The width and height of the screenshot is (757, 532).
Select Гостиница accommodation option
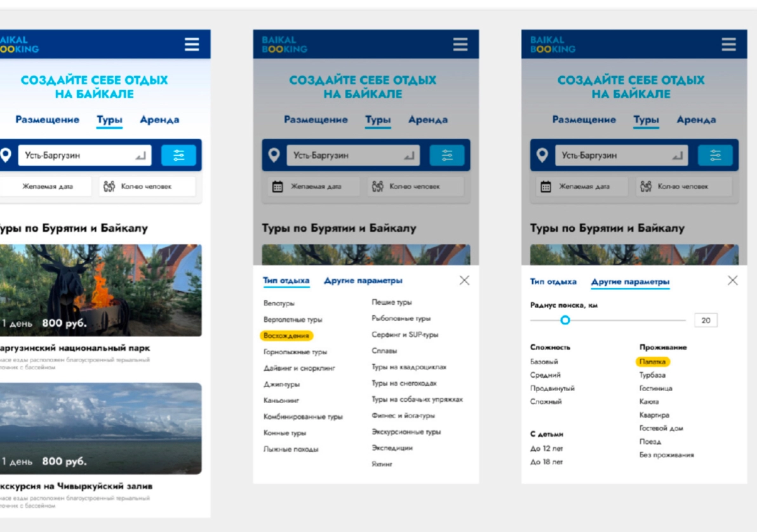(x=655, y=389)
